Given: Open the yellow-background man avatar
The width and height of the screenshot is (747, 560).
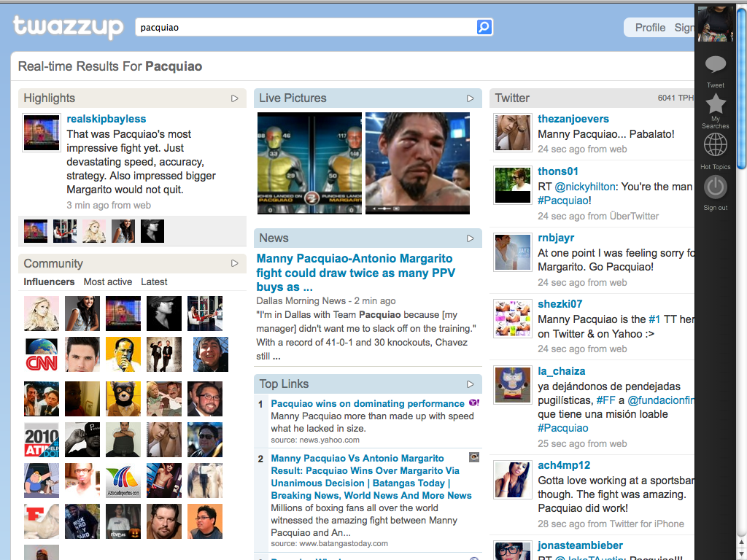Looking at the screenshot, I should pos(123,354).
